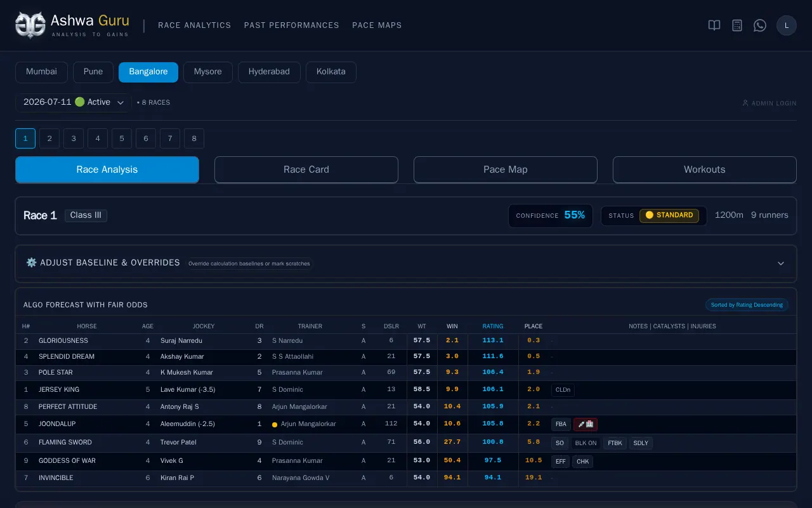Sort by the RATING column header
This screenshot has width=812, height=508.
point(493,326)
